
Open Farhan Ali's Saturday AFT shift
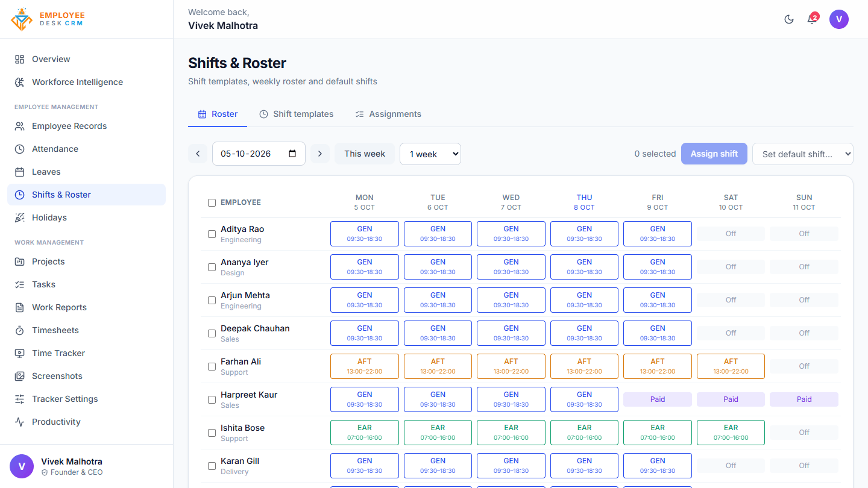731,366
